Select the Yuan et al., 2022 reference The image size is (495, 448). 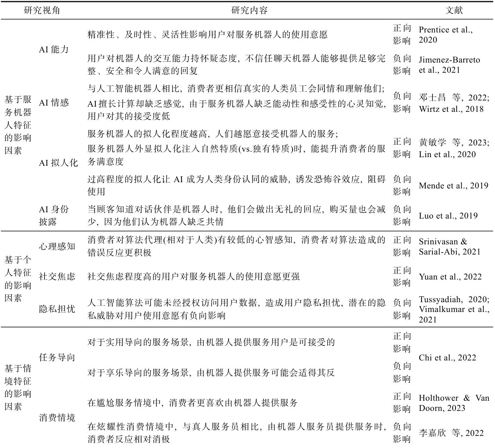click(450, 277)
